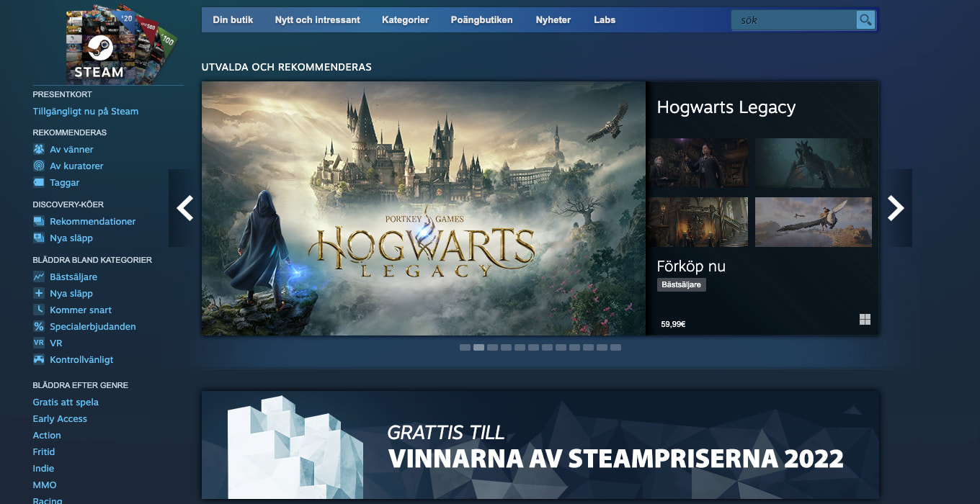Click the search magnifying glass icon

(x=865, y=20)
